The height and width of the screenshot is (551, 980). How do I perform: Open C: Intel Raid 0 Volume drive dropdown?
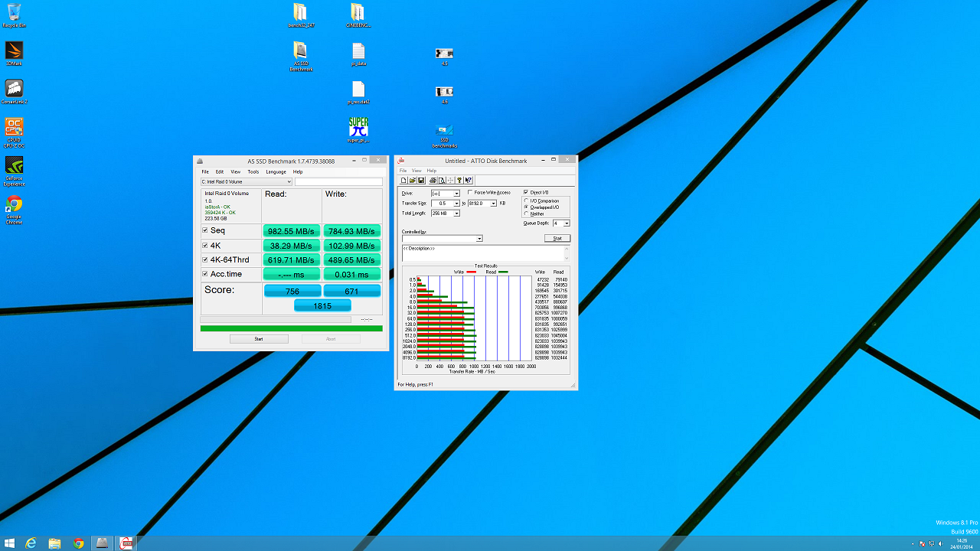click(247, 182)
